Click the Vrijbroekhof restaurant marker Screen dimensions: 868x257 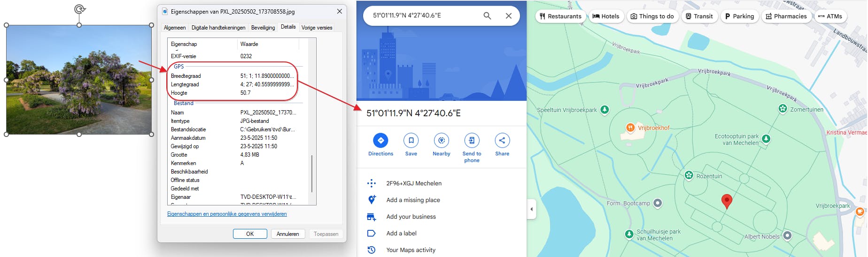(630, 128)
